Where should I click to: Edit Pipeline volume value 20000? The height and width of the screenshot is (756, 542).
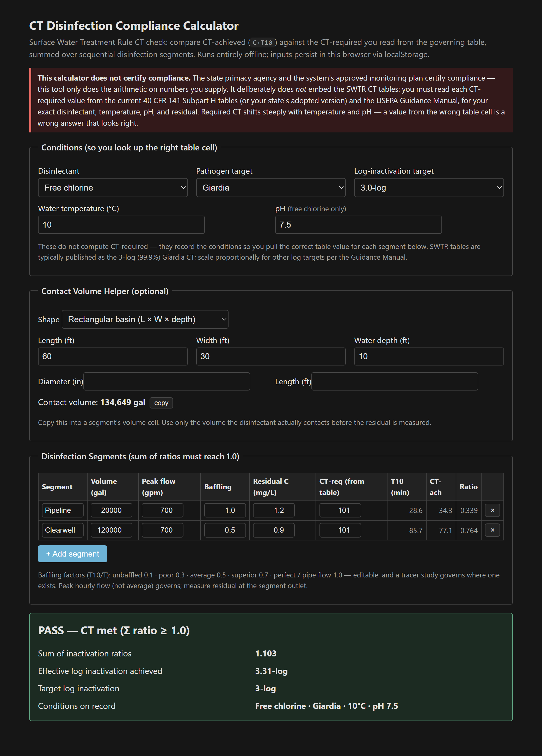coord(111,510)
